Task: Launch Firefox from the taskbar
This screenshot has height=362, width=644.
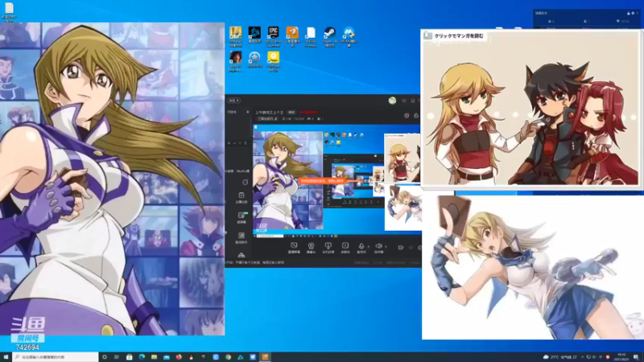Action: coord(179,357)
